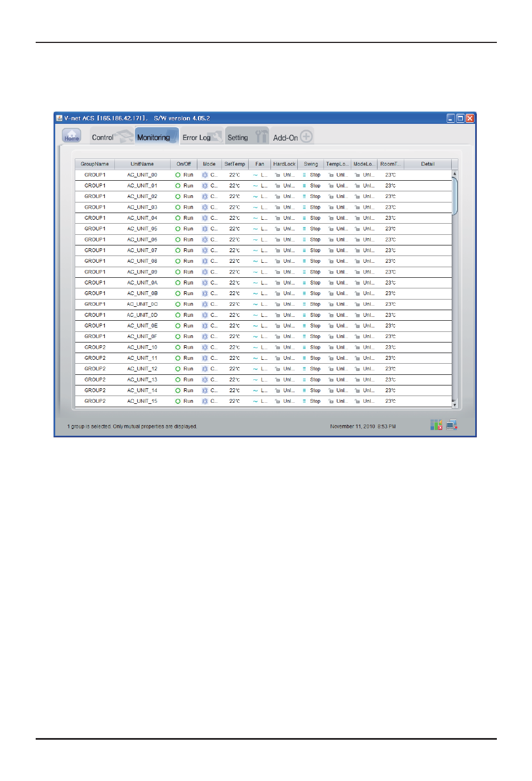Click cooling mode icon for AC_UNIT_01
The width and height of the screenshot is (532, 781).
click(x=205, y=186)
